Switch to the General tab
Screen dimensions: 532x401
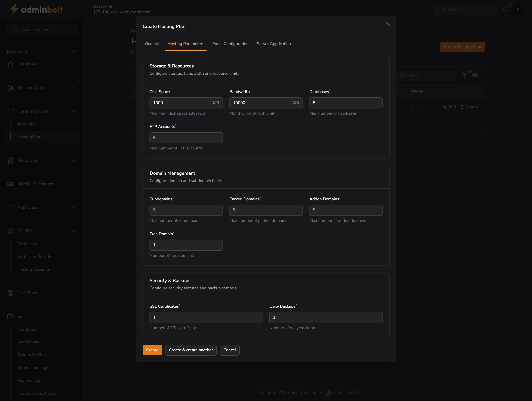pyautogui.click(x=152, y=44)
